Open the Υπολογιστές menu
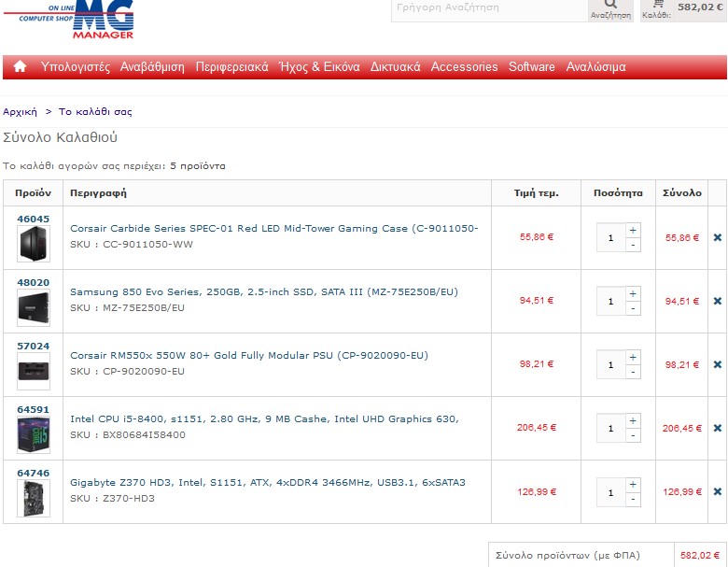Image resolution: width=728 pixels, height=567 pixels. coord(76,67)
